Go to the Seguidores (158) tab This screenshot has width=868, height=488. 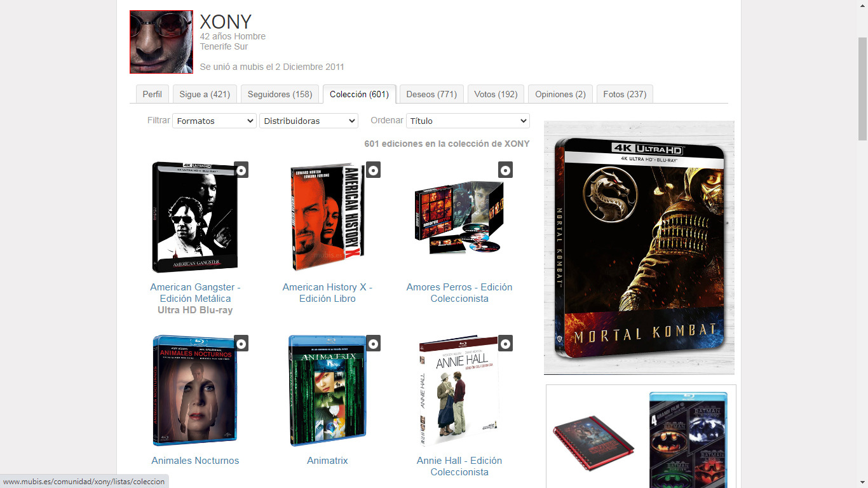point(280,94)
